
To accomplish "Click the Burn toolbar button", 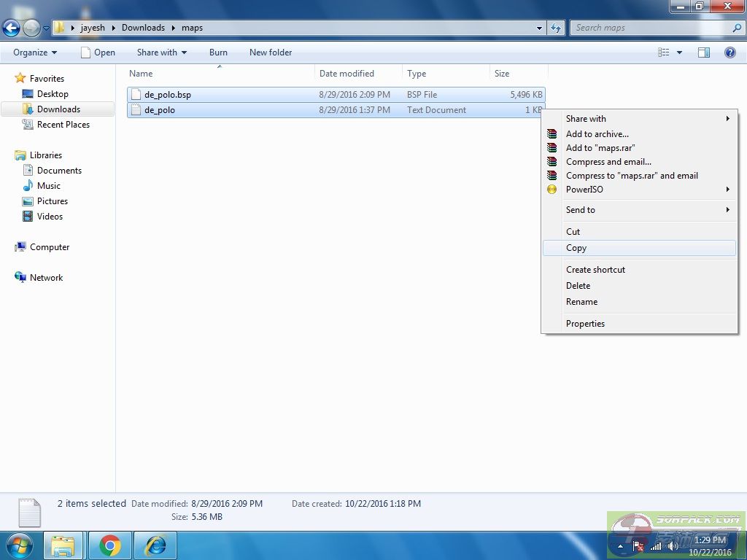I will point(218,52).
